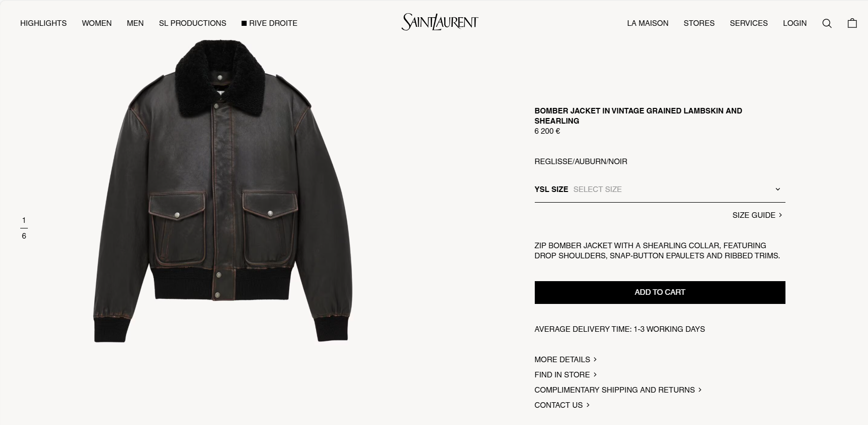Open the Highlights menu
Image resolution: width=868 pixels, height=425 pixels.
click(x=44, y=23)
